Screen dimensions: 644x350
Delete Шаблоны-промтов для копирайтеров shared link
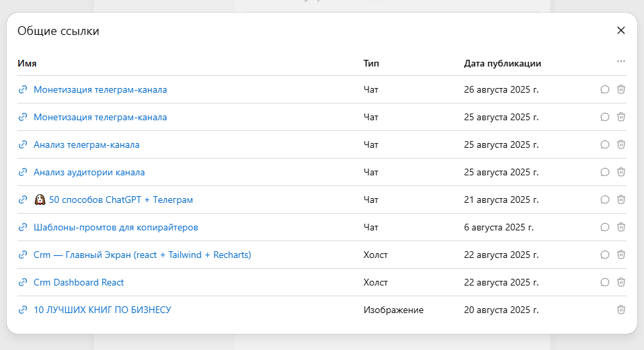[621, 227]
